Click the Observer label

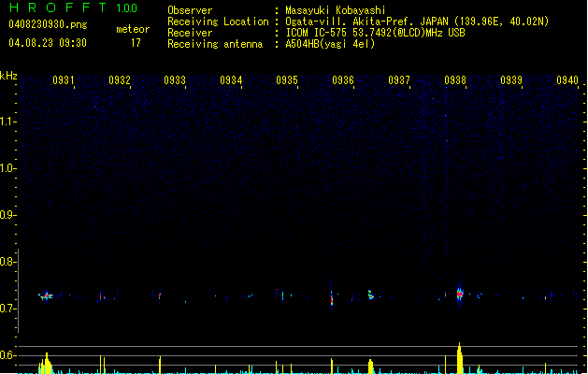(x=190, y=10)
